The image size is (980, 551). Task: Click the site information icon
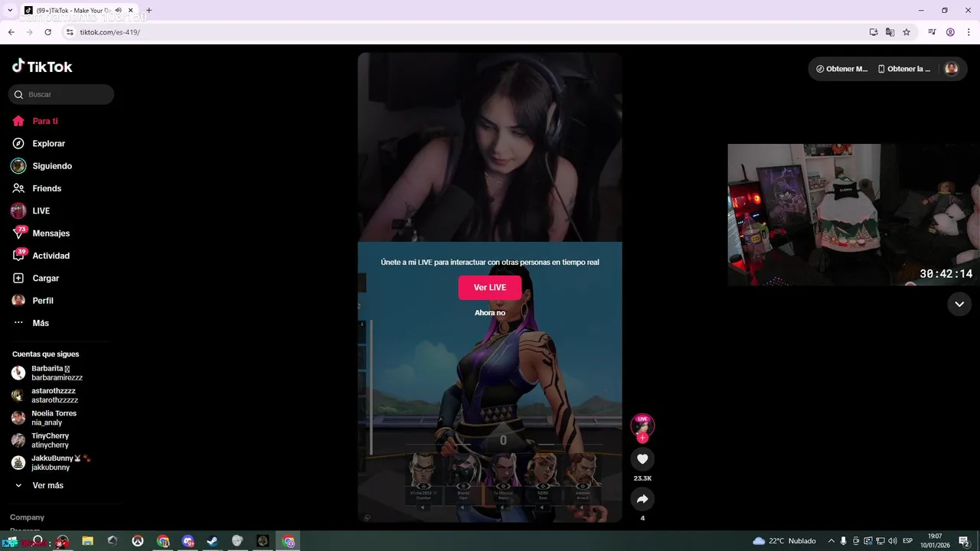[70, 32]
